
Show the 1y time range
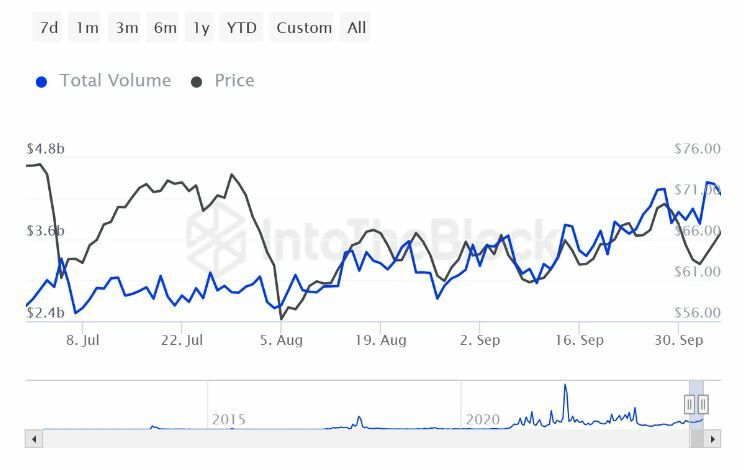pyautogui.click(x=202, y=28)
